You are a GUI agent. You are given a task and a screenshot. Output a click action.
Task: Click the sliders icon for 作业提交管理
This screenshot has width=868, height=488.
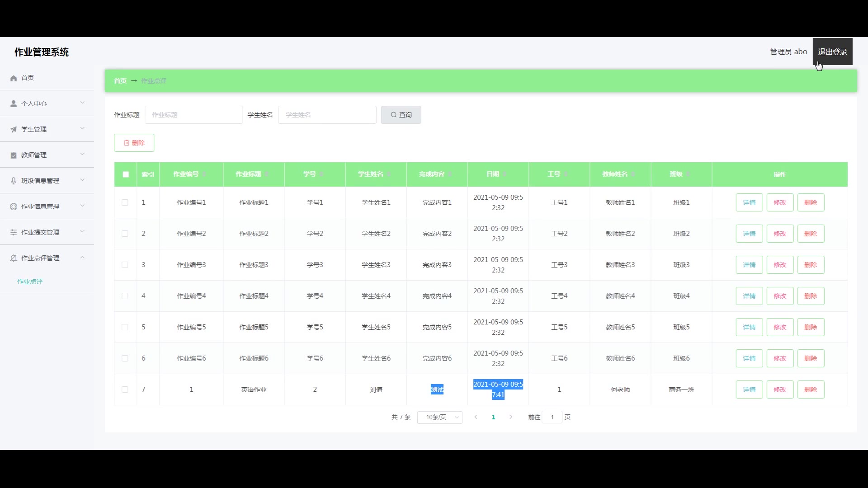(14, 232)
